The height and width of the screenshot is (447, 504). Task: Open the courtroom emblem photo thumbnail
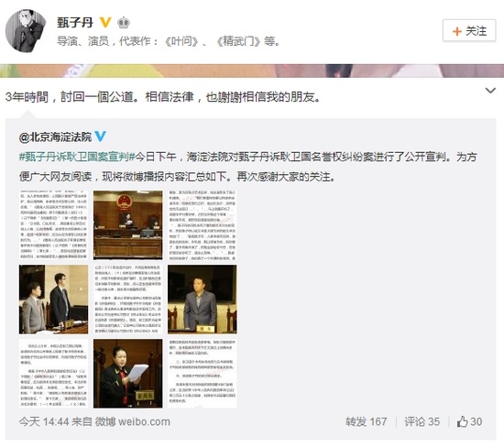(x=128, y=225)
